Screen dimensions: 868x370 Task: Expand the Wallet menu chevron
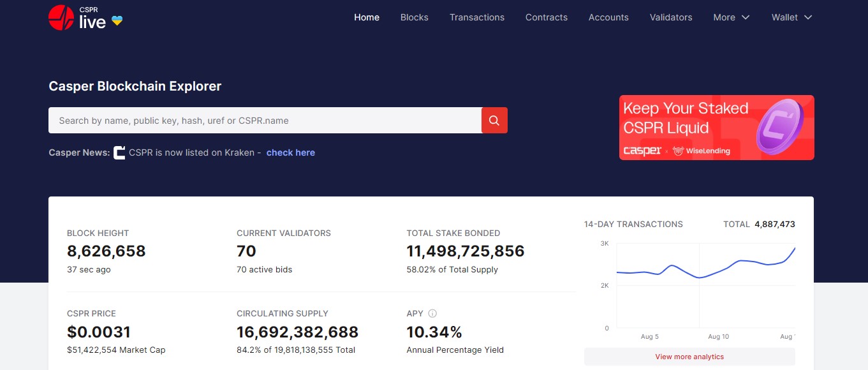pos(808,18)
